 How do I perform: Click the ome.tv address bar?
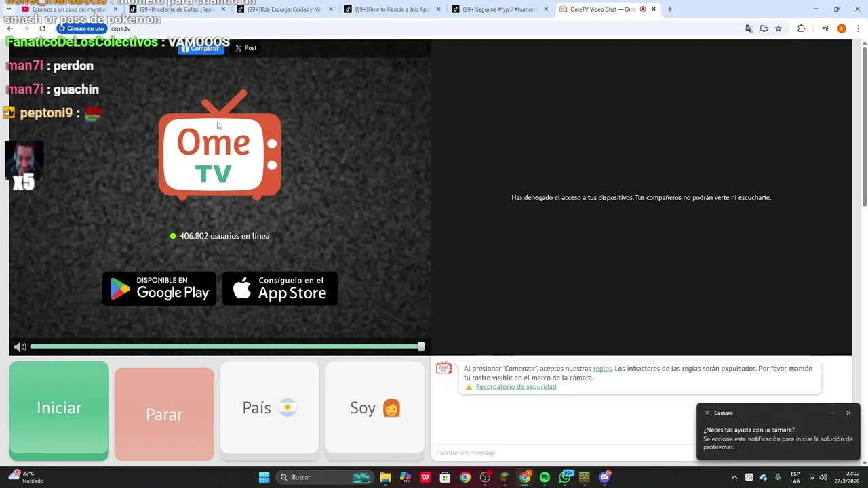(x=420, y=28)
